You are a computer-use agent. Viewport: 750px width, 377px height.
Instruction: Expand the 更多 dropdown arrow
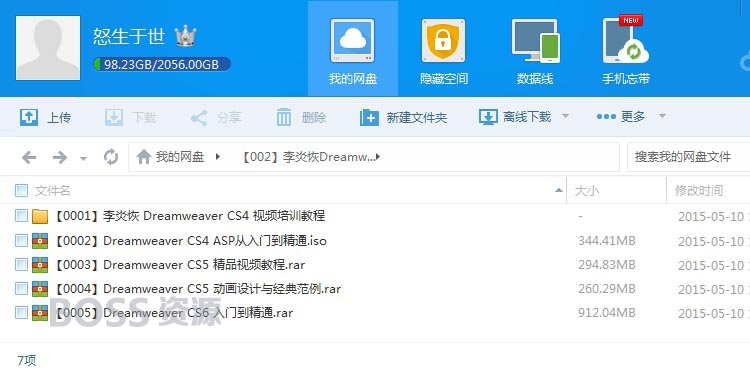point(662,116)
